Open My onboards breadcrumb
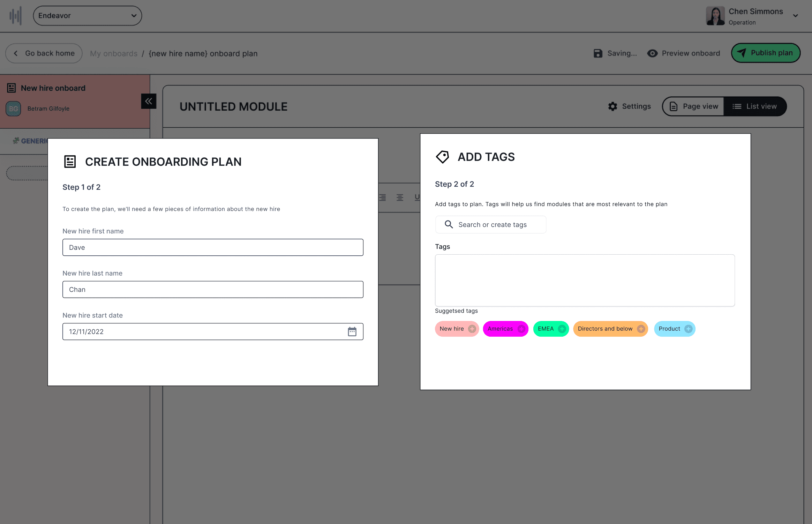812x524 pixels. click(114, 53)
